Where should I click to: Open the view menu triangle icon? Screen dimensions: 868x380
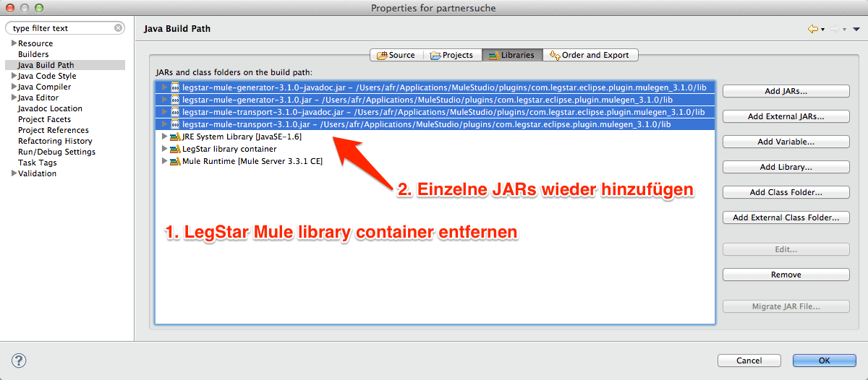[x=856, y=29]
